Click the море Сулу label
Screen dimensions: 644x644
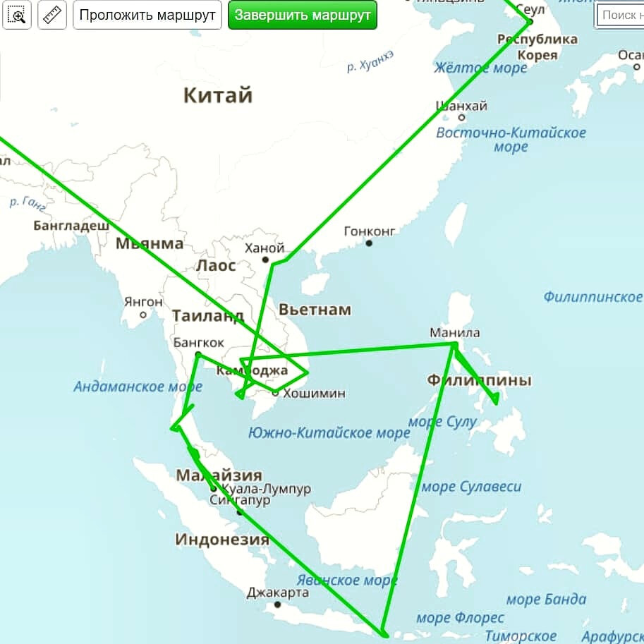tap(442, 422)
